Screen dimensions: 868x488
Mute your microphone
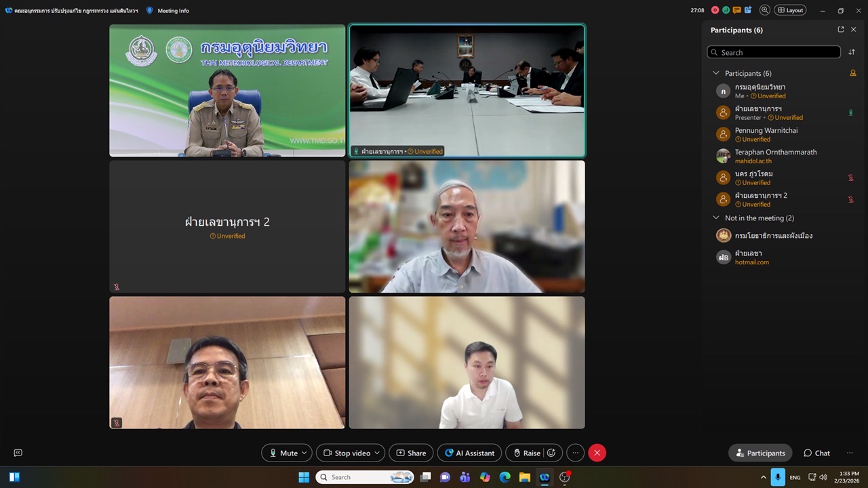click(x=283, y=453)
